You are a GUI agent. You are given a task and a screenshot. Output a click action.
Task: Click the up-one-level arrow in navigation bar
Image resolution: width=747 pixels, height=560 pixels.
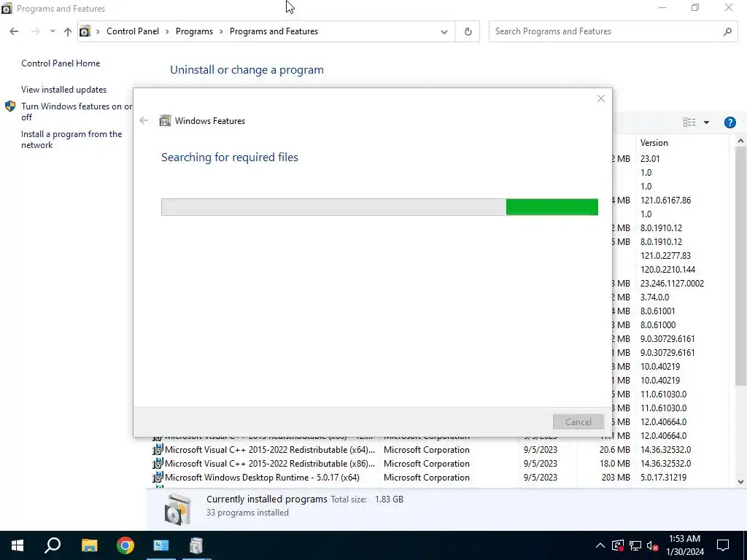tap(68, 31)
